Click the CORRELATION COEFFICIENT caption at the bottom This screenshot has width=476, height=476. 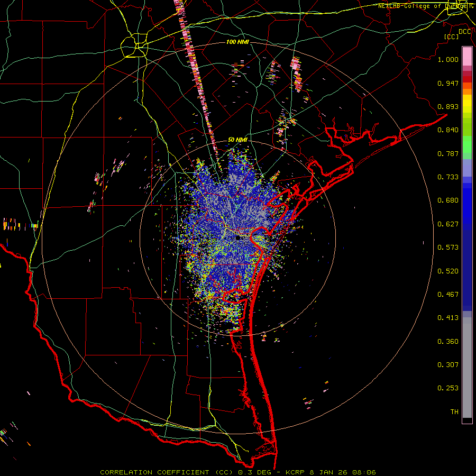tap(238, 472)
